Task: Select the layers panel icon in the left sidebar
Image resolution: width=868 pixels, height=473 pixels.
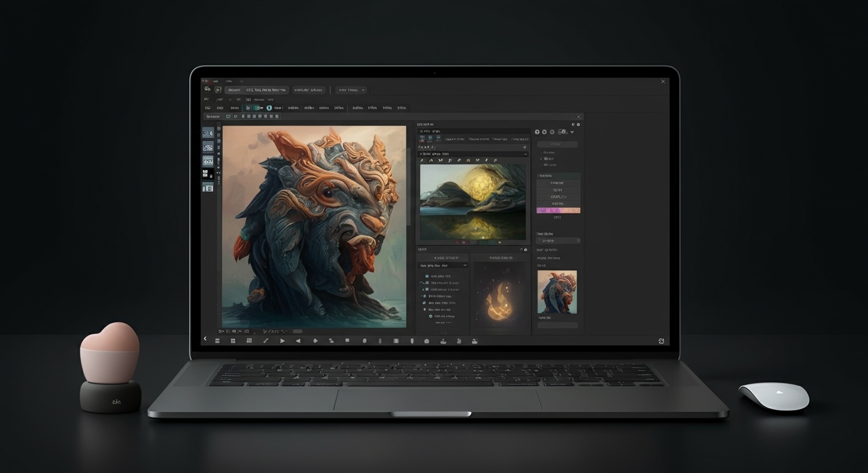Action: pos(208,174)
